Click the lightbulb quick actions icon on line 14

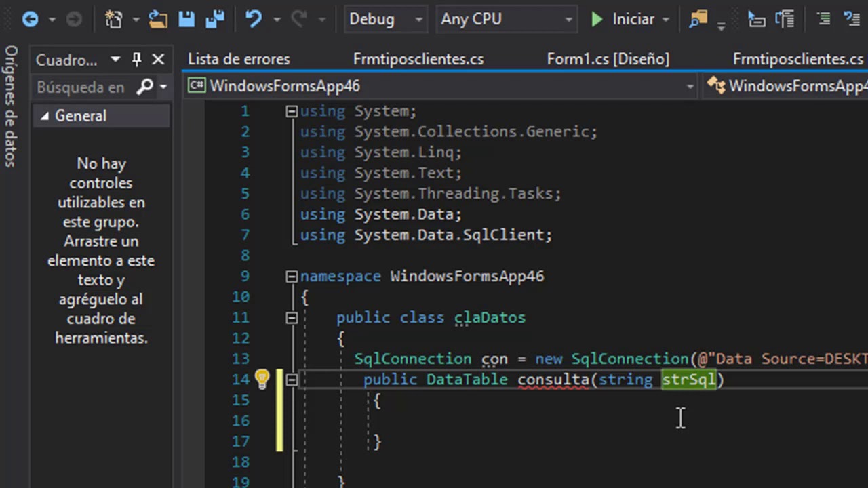click(x=262, y=379)
